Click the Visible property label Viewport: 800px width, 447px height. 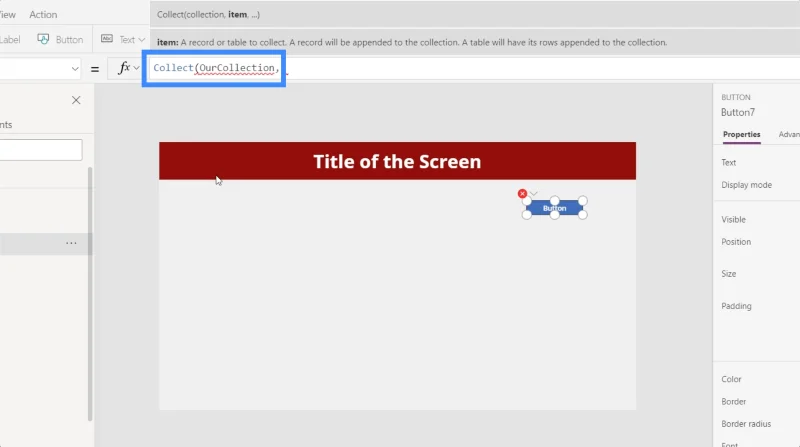733,219
